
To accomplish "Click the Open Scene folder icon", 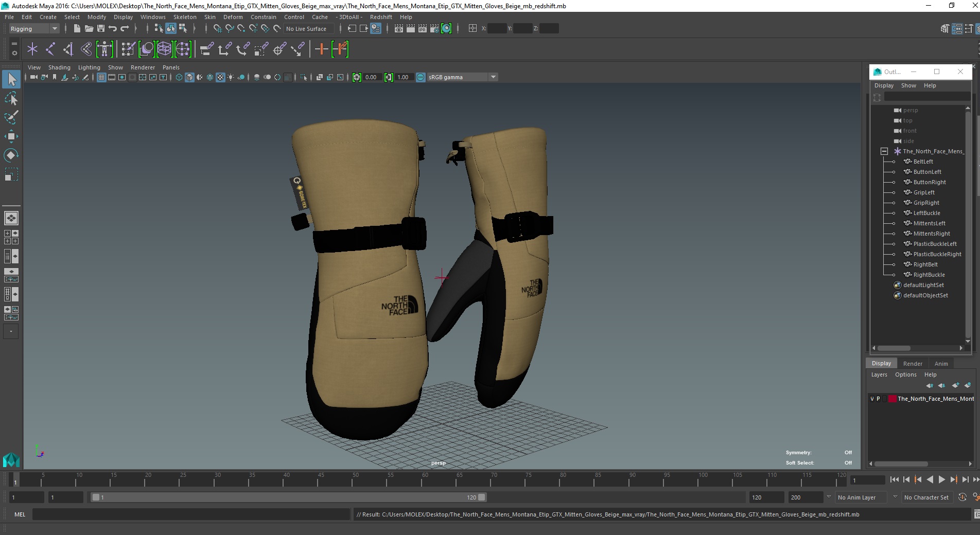I will pyautogui.click(x=89, y=29).
